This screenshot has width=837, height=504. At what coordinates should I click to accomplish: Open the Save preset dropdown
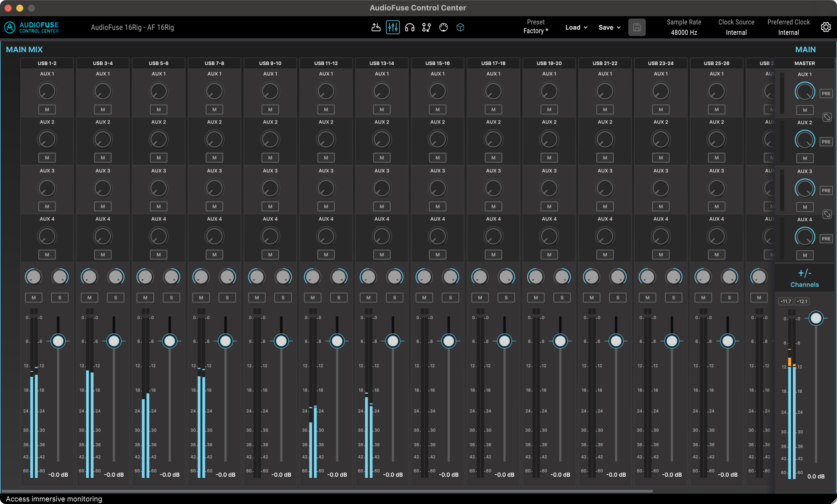pyautogui.click(x=610, y=27)
